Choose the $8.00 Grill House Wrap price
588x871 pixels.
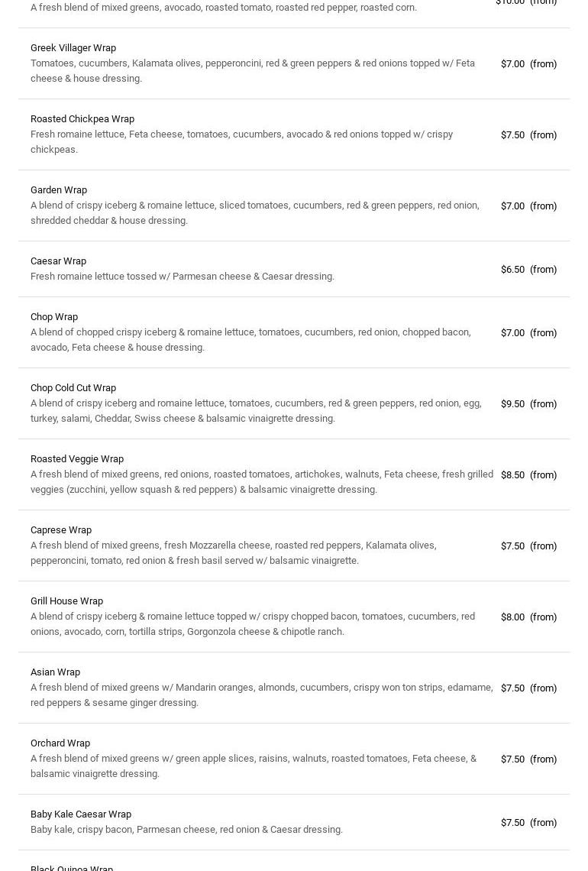pos(512,617)
